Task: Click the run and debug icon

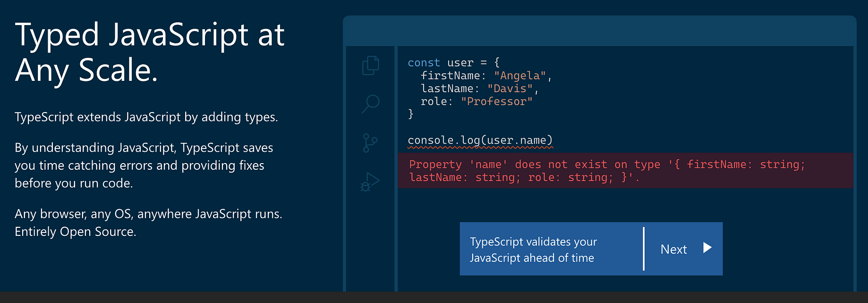Action: (x=370, y=182)
